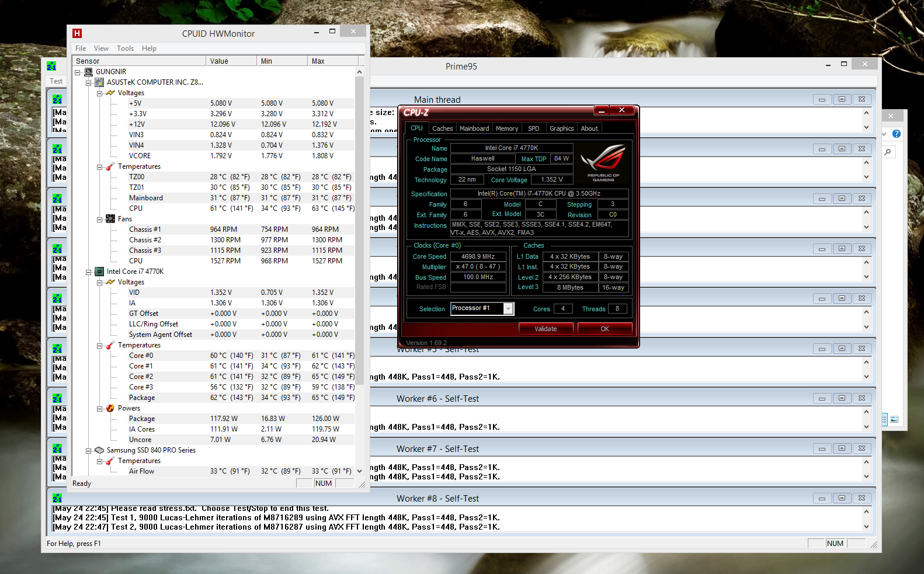This screenshot has width=924, height=574.
Task: Click the HWMonitor red H title icon
Action: coord(77,33)
